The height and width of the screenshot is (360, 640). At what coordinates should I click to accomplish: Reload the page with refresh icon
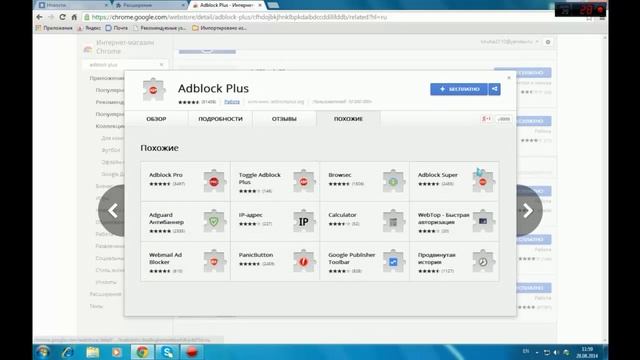coord(62,17)
